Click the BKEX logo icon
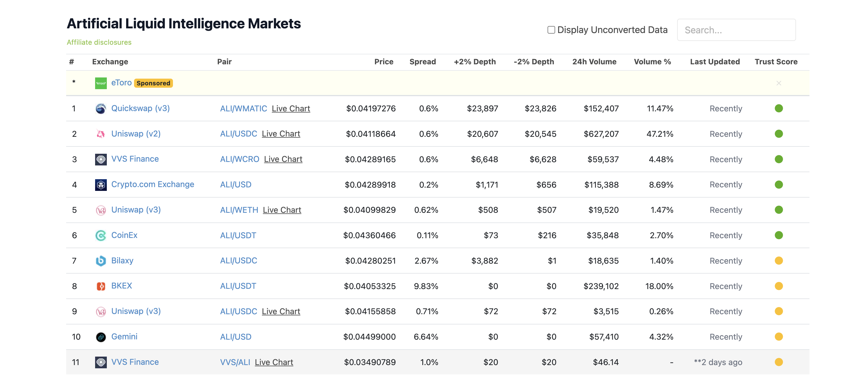The width and height of the screenshot is (868, 387). pos(101,286)
